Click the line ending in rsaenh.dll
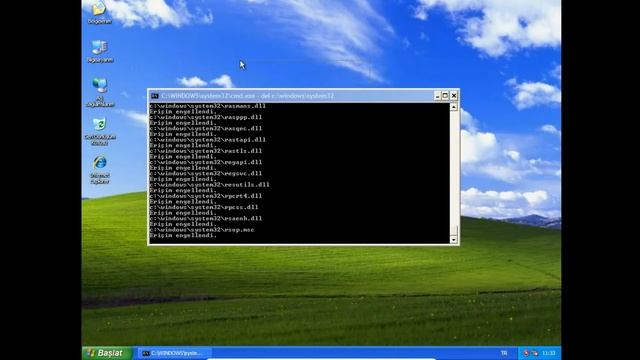 [x=206, y=218]
